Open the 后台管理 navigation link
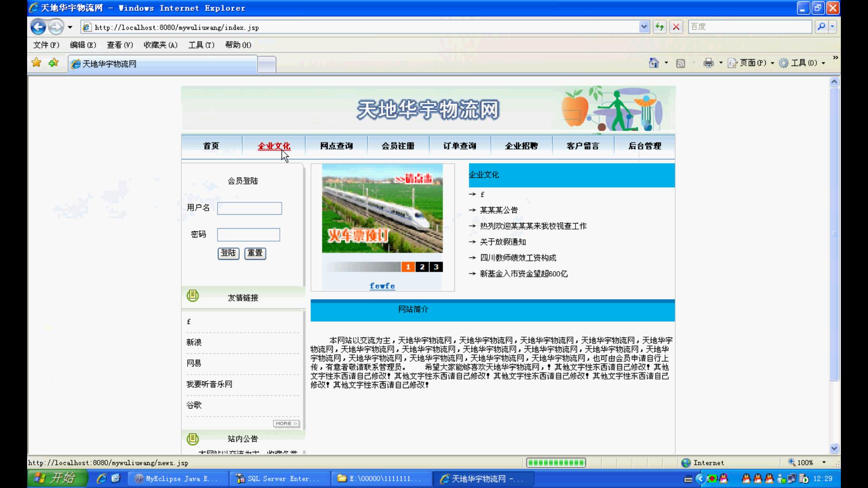The width and height of the screenshot is (868, 488). point(645,146)
